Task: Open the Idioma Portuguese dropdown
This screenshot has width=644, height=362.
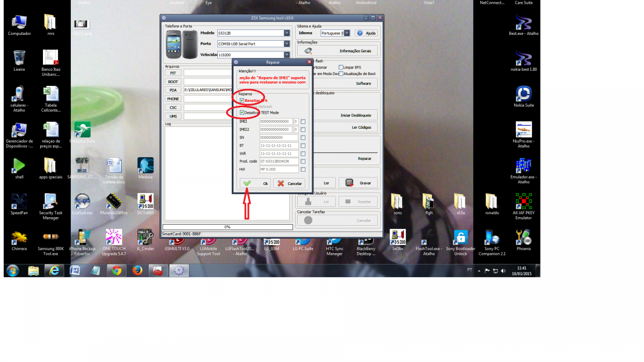Action: [x=347, y=33]
